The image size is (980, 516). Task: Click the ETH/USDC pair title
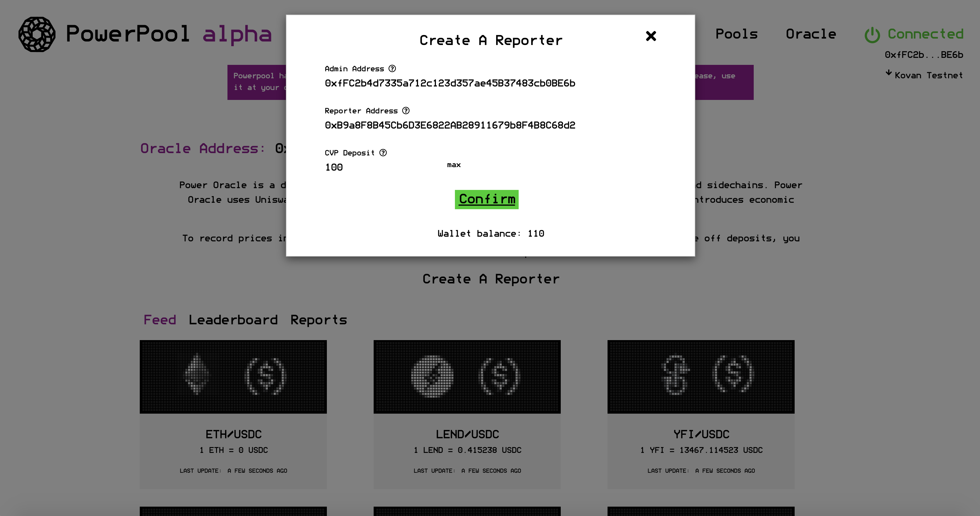(x=234, y=434)
